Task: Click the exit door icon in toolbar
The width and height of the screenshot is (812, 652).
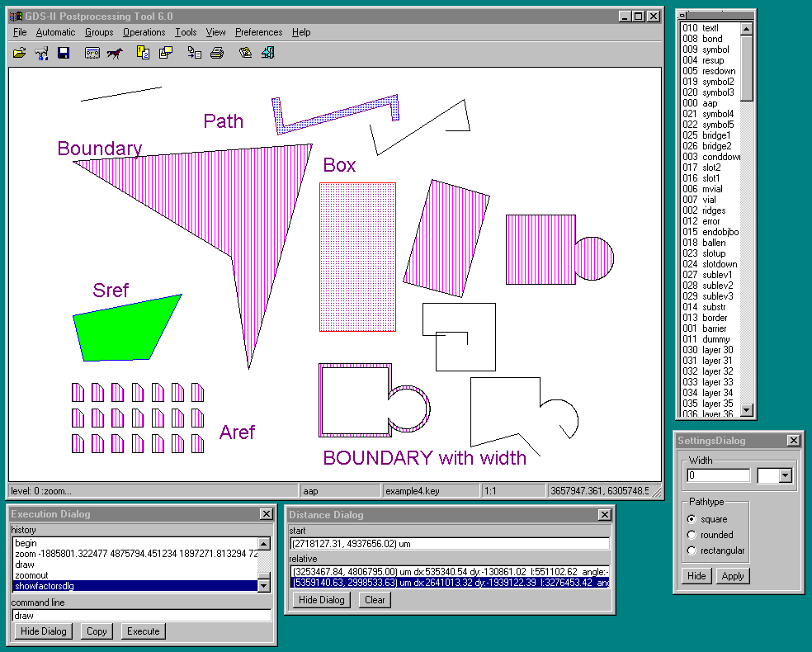Action: click(267, 53)
